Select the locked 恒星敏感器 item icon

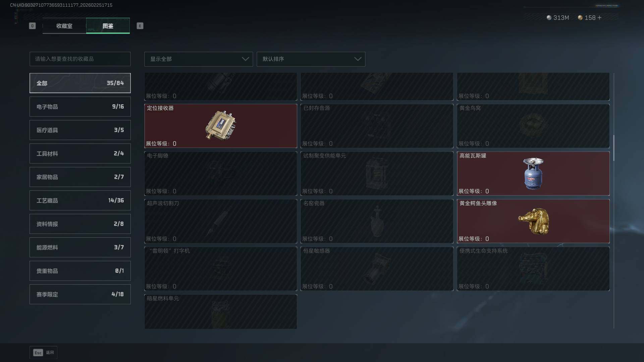pyautogui.click(x=377, y=268)
